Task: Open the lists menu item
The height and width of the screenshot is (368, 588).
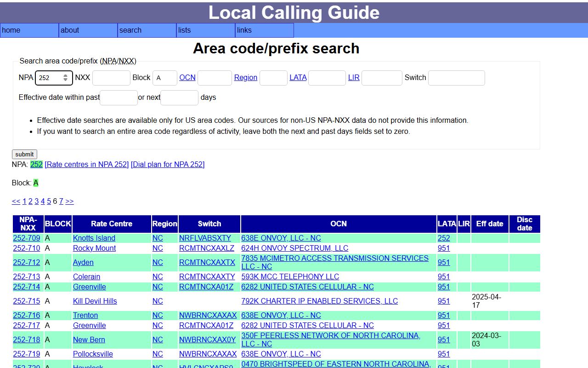Action: (206, 30)
